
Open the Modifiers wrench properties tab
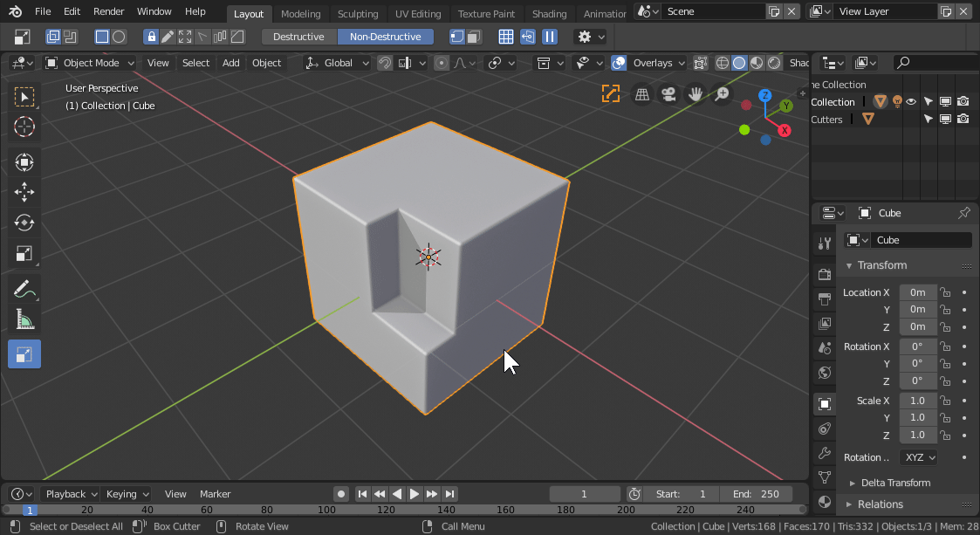coord(825,453)
